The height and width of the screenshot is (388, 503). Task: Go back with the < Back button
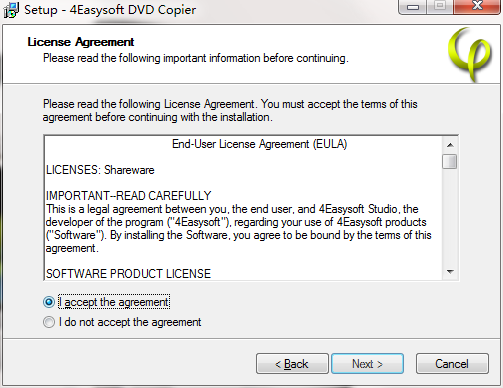click(292, 364)
